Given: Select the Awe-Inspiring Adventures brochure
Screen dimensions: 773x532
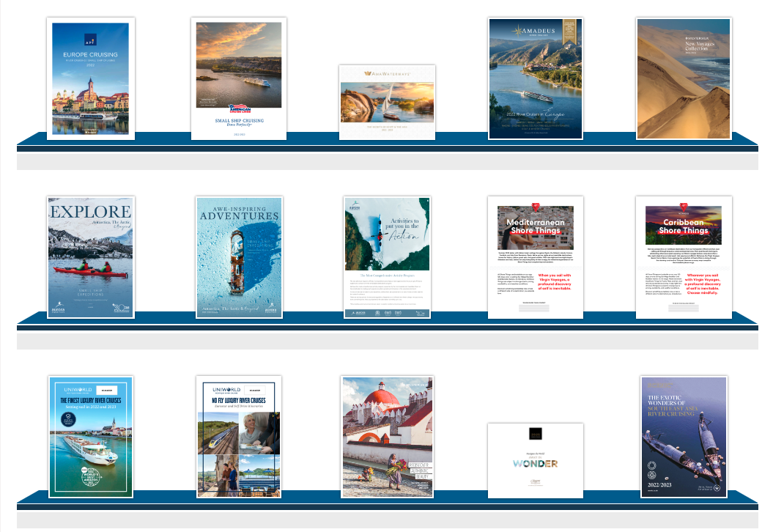Looking at the screenshot, I should click(239, 257).
